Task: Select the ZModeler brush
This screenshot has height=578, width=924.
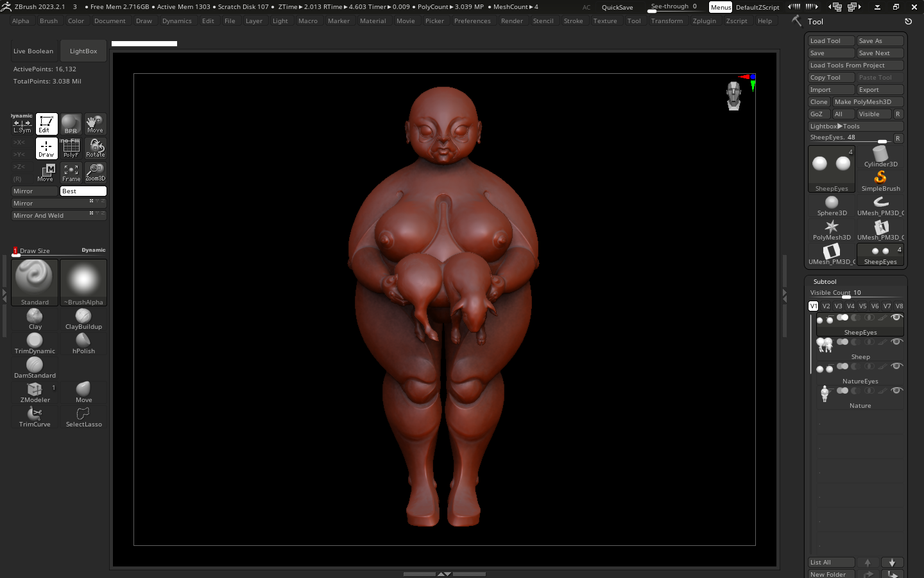Action: (x=35, y=392)
